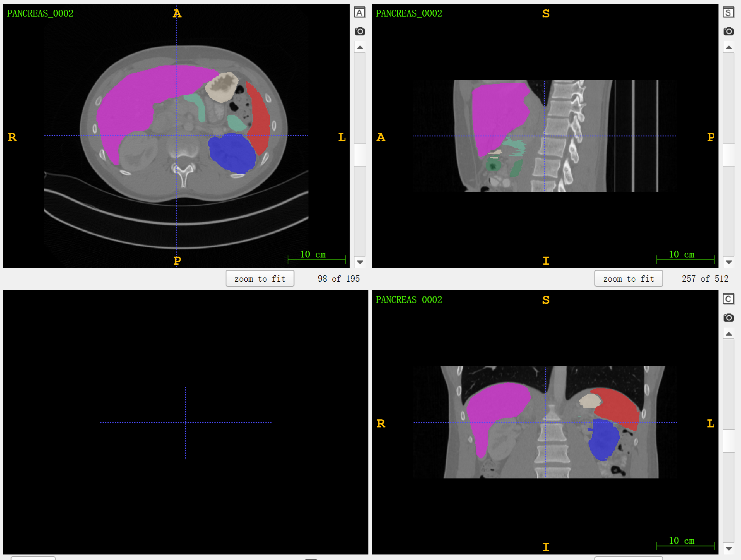Image resolution: width=741 pixels, height=560 pixels.
Task: Take a snapshot of the coronal view
Action: pos(728,317)
